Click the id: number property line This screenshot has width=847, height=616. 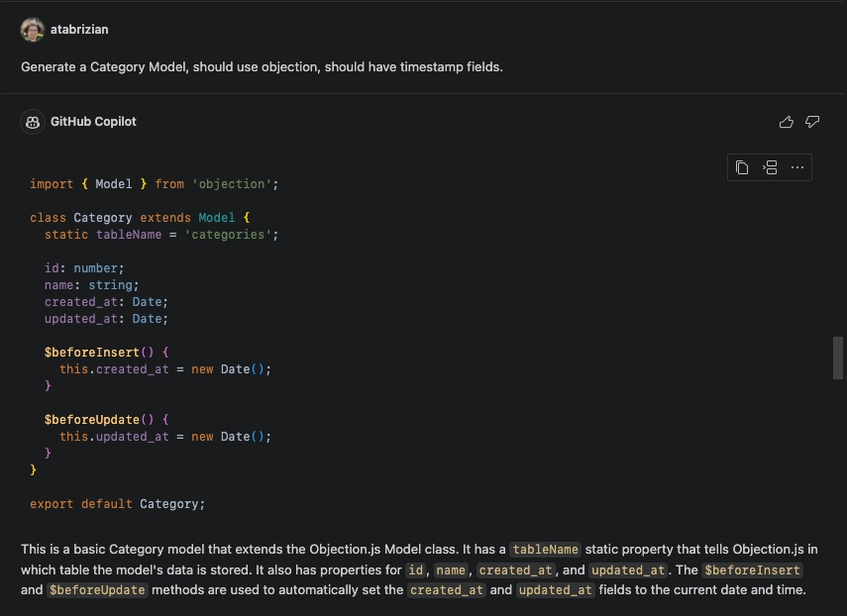pos(83,268)
